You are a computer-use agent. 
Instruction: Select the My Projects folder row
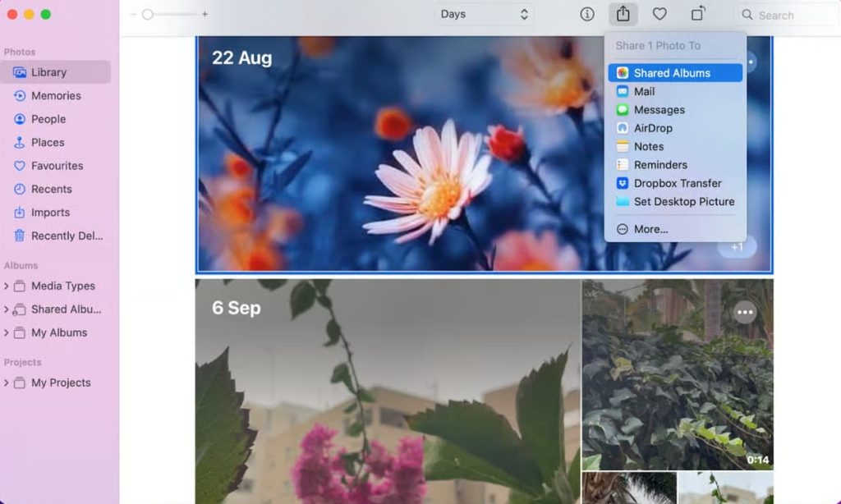[x=56, y=383]
